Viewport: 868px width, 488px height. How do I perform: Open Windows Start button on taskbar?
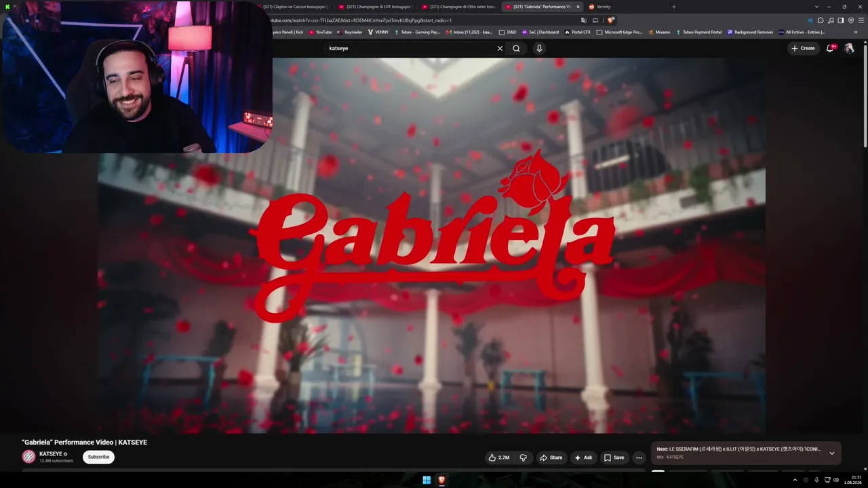[427, 480]
